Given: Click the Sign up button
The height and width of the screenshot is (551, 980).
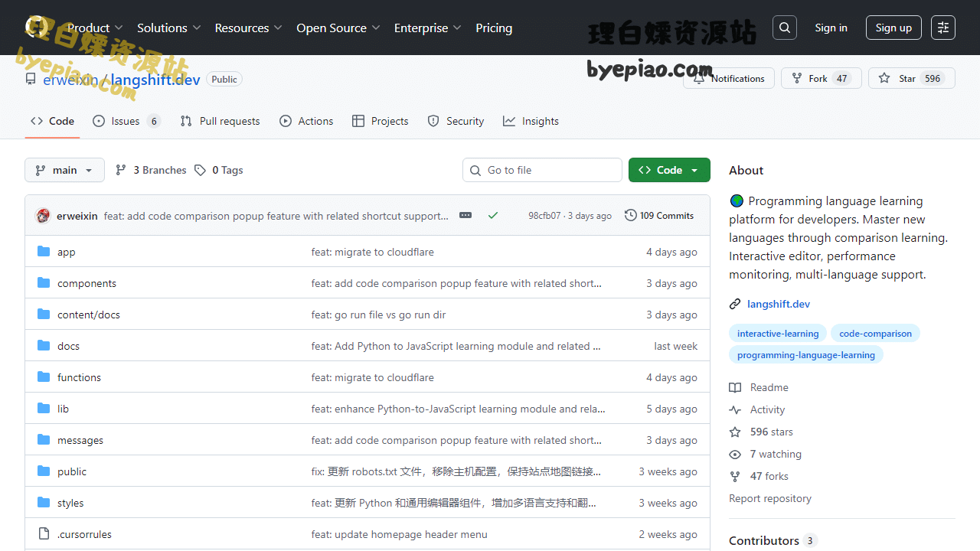Looking at the screenshot, I should click(893, 28).
